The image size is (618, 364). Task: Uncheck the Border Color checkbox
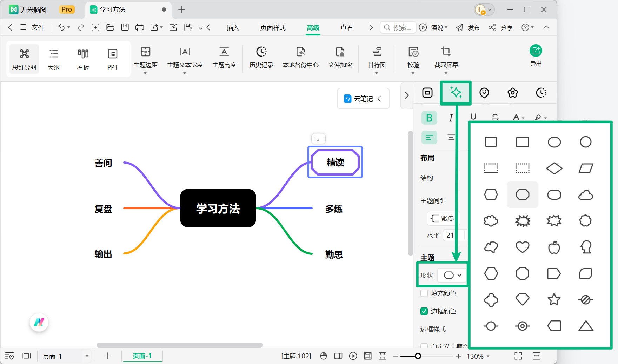(424, 311)
